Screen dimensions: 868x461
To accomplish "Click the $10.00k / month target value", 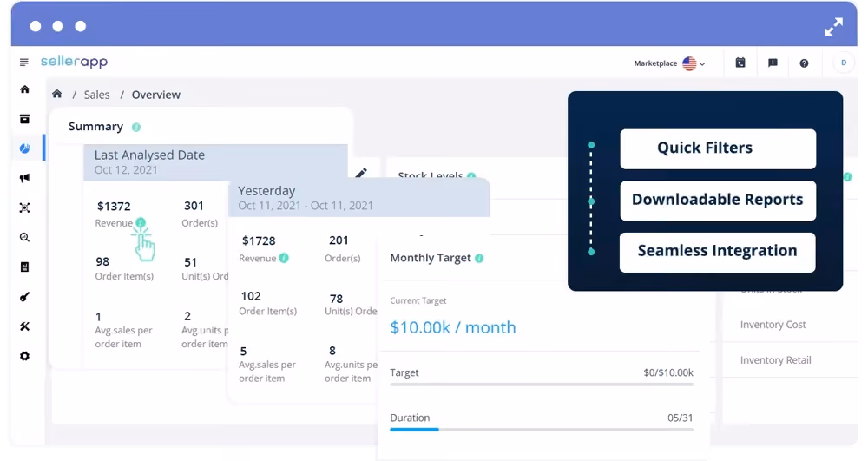I will click(453, 327).
